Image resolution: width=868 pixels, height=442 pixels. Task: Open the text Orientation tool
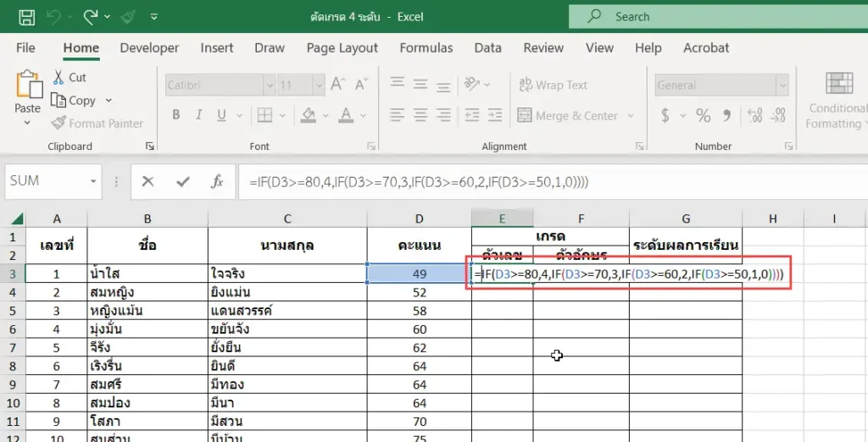click(x=471, y=84)
